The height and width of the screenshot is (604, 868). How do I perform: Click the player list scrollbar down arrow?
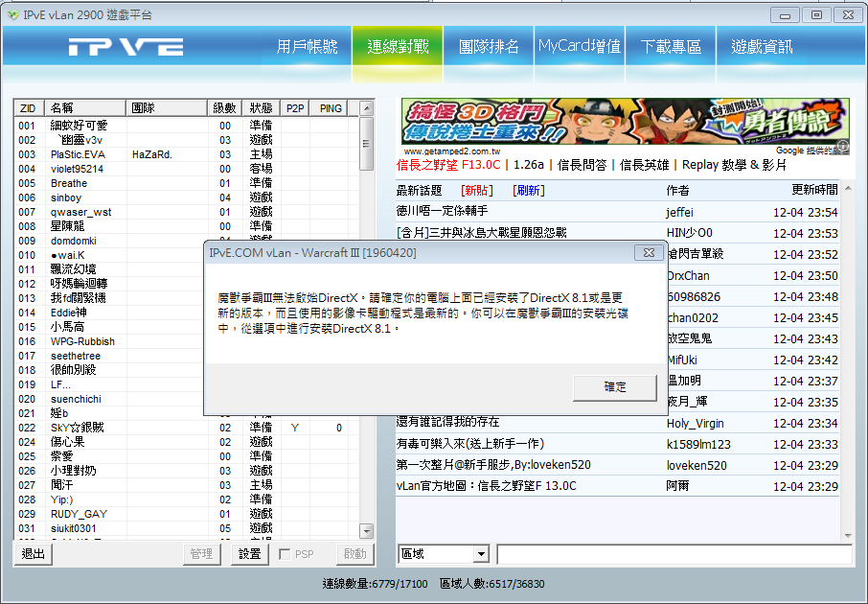pyautogui.click(x=366, y=530)
